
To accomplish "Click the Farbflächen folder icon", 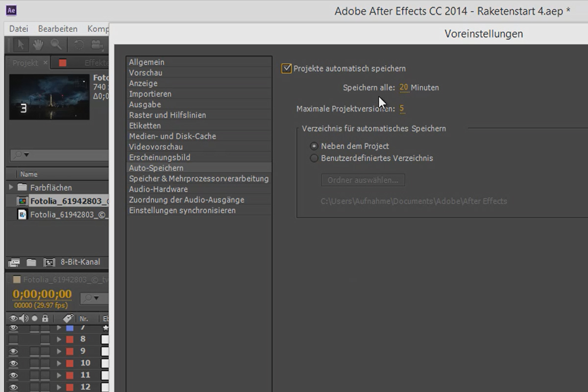I will coord(22,188).
